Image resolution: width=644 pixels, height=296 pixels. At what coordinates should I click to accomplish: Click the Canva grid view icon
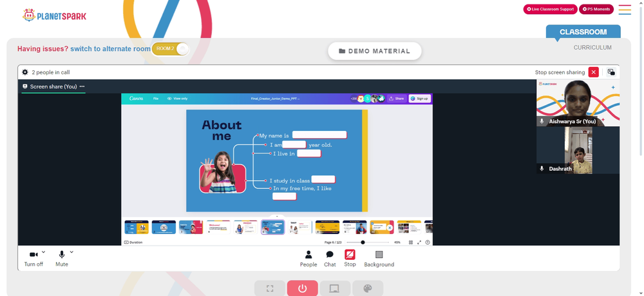(411, 242)
